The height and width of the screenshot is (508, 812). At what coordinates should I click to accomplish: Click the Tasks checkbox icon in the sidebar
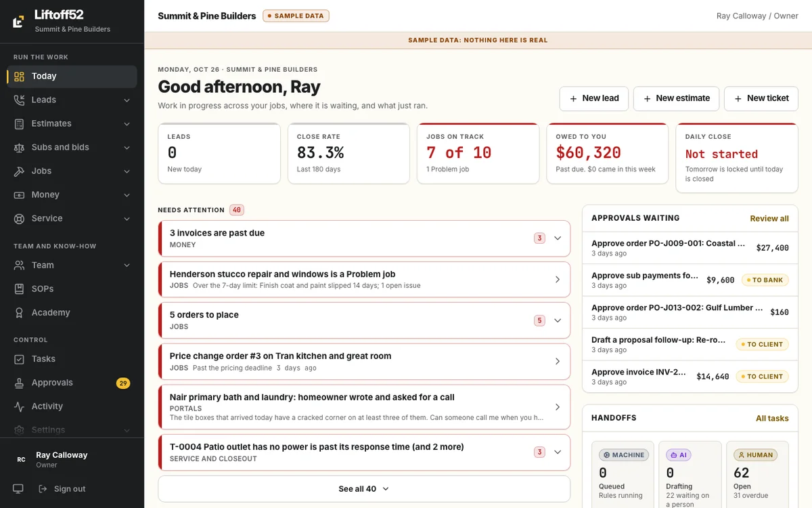(19, 359)
